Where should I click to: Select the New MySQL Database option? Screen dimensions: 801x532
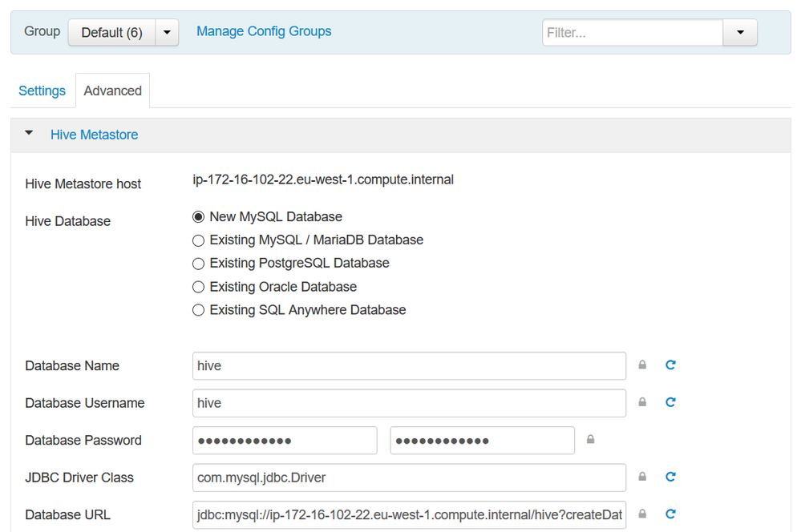point(199,217)
